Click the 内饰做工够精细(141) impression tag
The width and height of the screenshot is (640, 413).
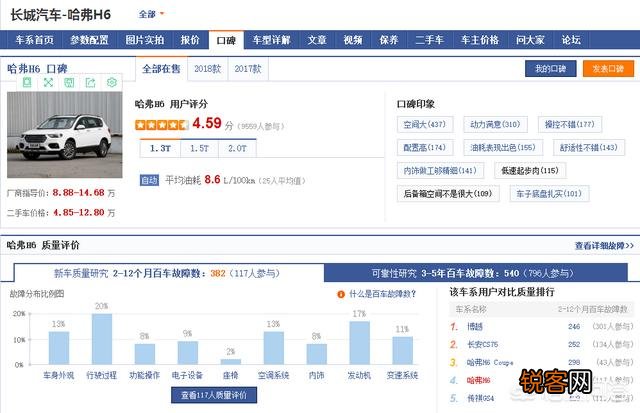(x=440, y=171)
